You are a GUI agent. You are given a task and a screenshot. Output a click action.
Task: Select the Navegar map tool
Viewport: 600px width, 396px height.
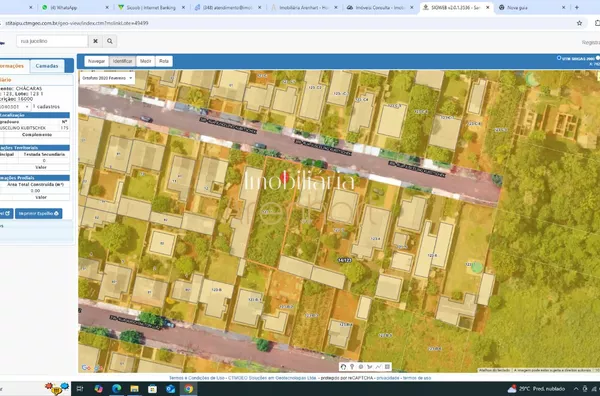click(96, 61)
